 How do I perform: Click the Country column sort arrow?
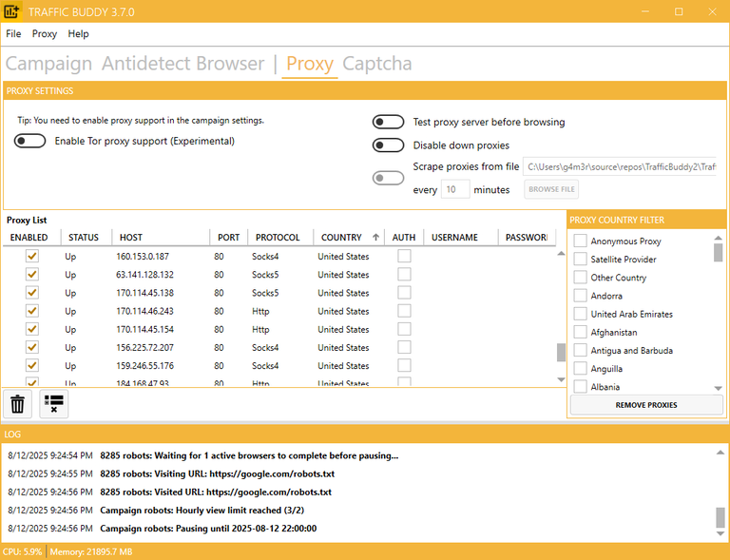(x=375, y=238)
